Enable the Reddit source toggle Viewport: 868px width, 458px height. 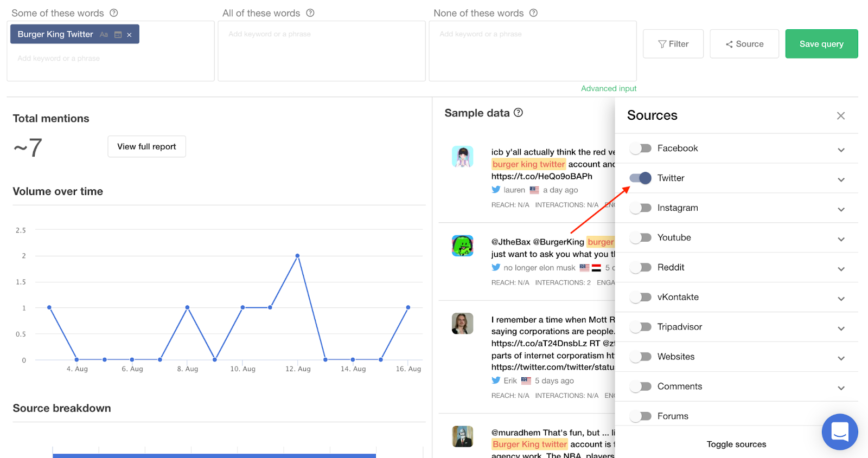coord(641,268)
